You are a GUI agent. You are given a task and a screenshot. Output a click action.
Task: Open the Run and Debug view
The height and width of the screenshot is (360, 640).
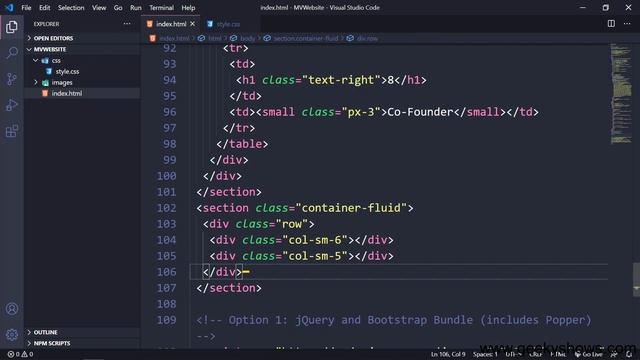point(12,105)
